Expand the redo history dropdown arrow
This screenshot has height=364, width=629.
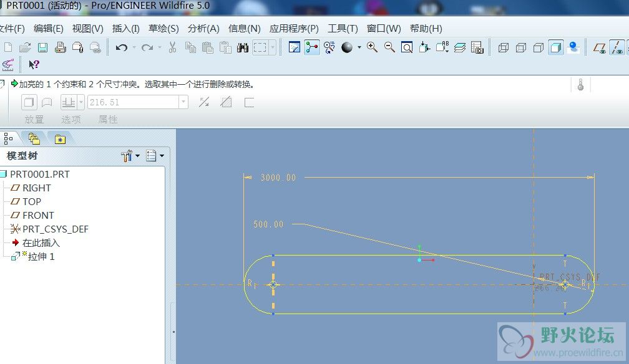pos(160,48)
